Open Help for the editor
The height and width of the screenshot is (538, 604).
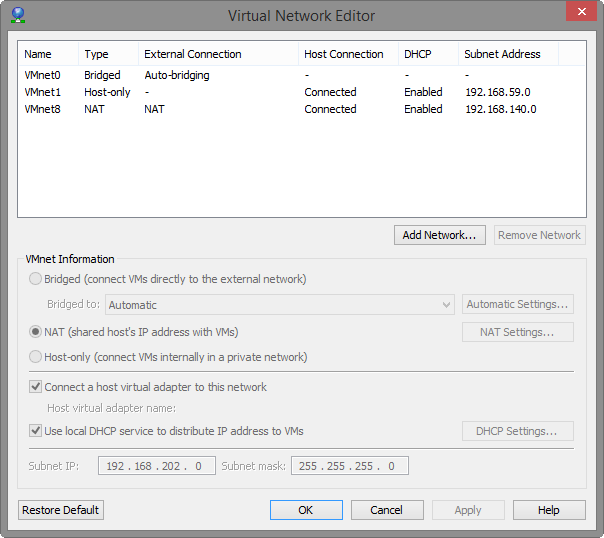point(549,510)
